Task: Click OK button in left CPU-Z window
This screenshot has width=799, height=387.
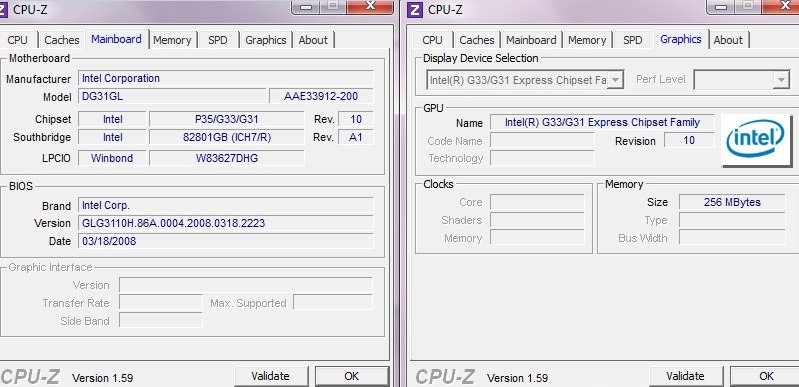Action: [352, 376]
